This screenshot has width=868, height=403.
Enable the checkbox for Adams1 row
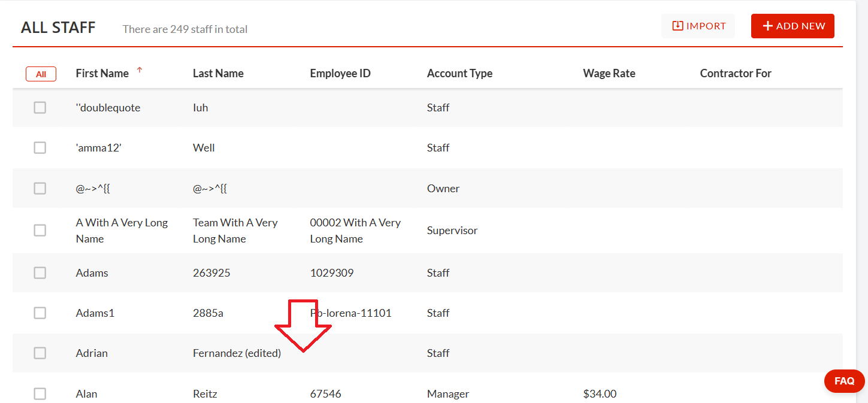[x=40, y=313]
